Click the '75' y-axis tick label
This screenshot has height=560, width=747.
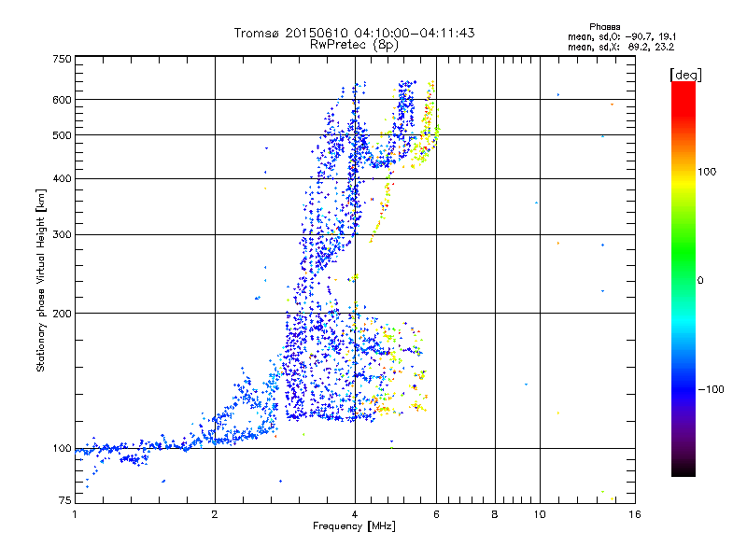[64, 500]
